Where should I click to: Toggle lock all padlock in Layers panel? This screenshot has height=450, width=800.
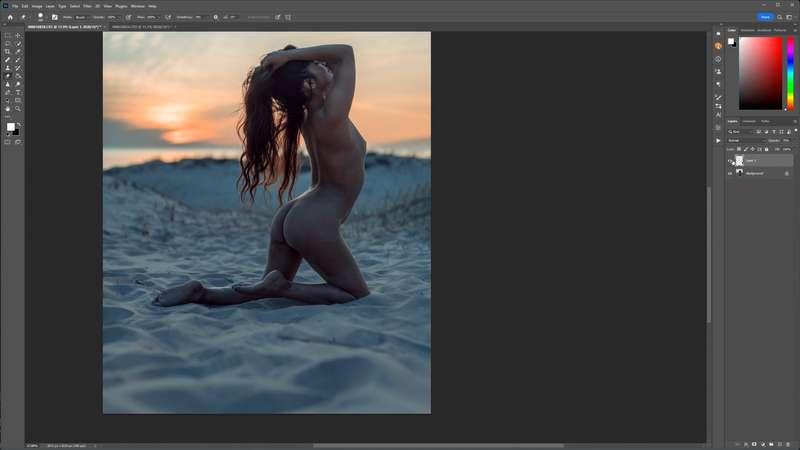tap(766, 149)
